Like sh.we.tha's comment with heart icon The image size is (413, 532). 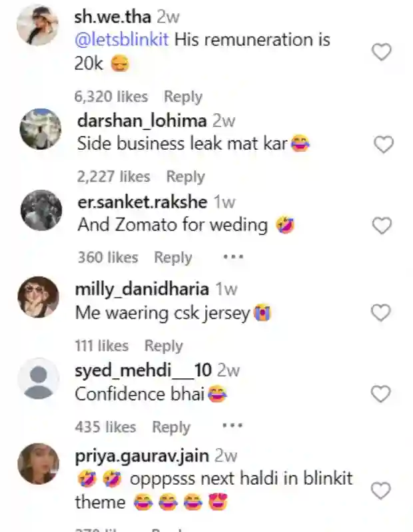click(381, 52)
